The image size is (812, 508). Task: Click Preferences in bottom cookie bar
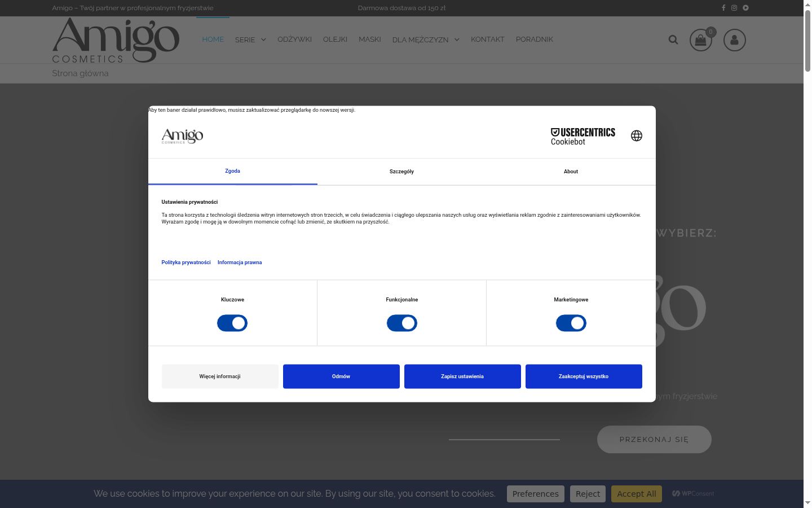tap(536, 494)
